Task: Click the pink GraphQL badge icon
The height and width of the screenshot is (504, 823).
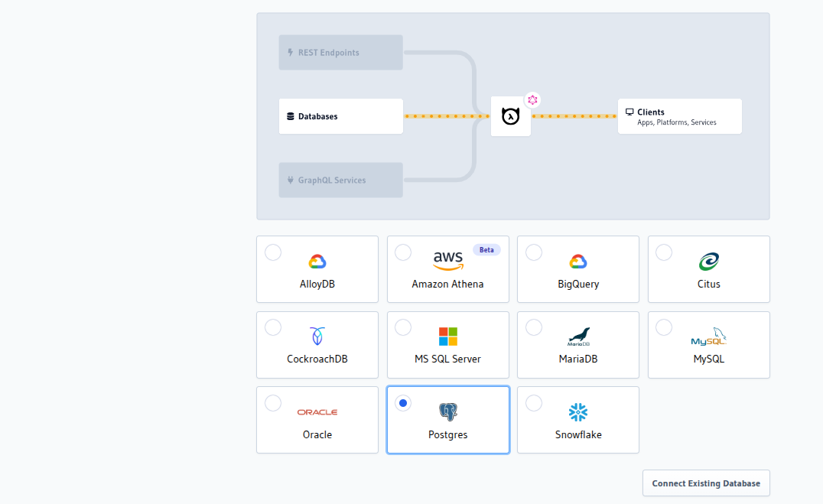Action: coord(532,99)
